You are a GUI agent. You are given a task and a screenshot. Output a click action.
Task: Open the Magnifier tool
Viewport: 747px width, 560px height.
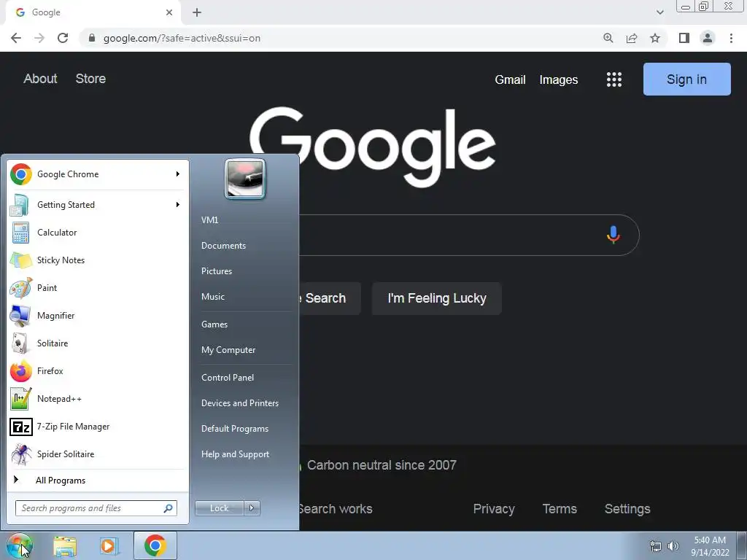(x=97, y=315)
